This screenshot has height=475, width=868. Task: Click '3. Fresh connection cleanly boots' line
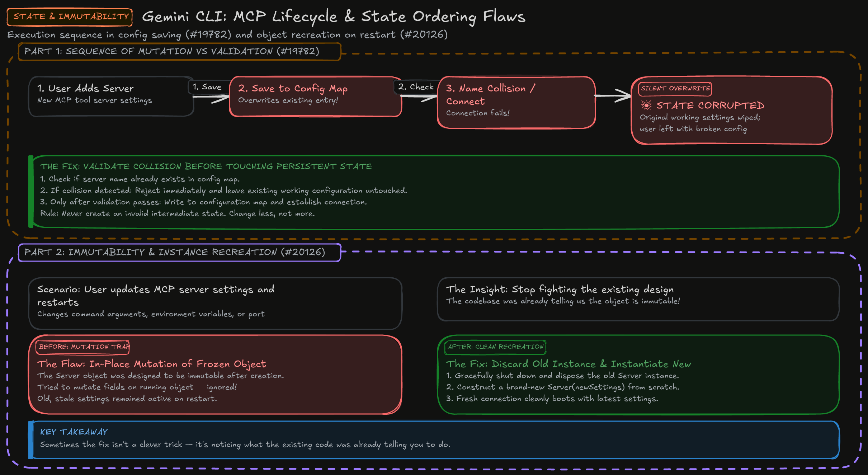click(552, 399)
